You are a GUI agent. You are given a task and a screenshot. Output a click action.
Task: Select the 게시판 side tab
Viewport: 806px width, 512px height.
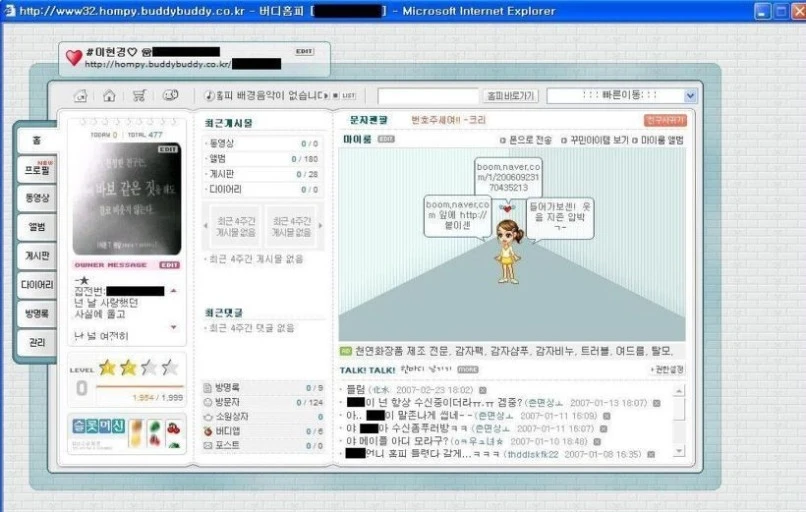click(38, 255)
